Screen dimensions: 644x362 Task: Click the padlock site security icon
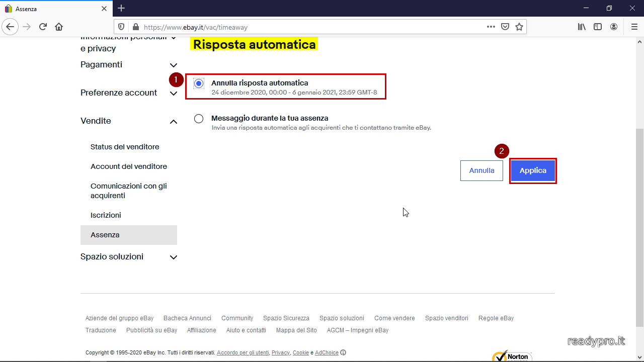tap(135, 27)
